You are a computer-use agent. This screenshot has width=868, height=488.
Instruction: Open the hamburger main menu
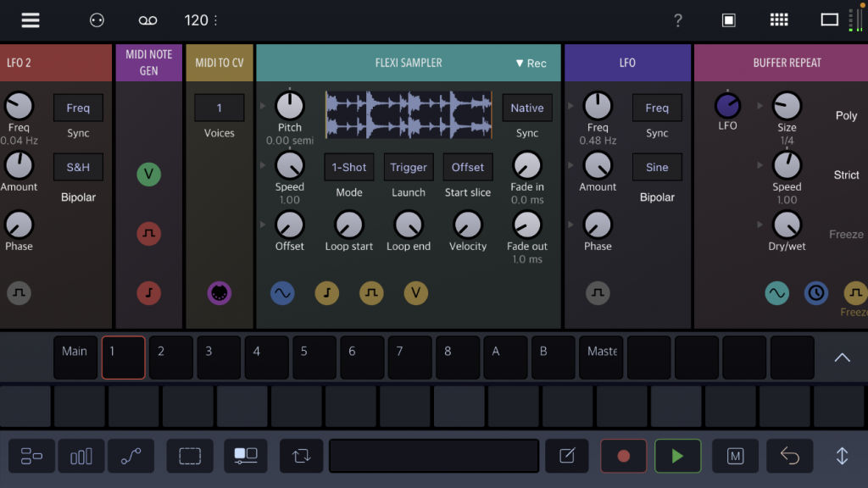[x=31, y=20]
